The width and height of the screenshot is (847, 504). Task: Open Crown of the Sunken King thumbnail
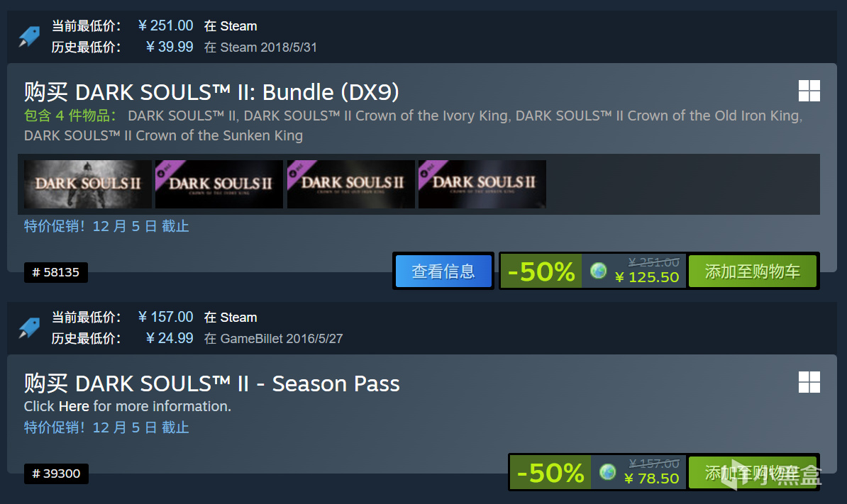(x=482, y=184)
